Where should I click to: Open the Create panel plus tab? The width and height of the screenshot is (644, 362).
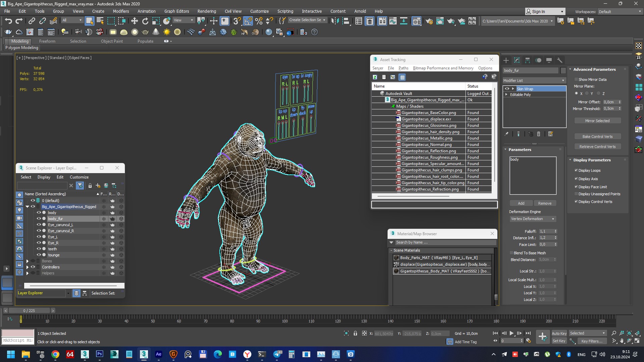pyautogui.click(x=506, y=60)
